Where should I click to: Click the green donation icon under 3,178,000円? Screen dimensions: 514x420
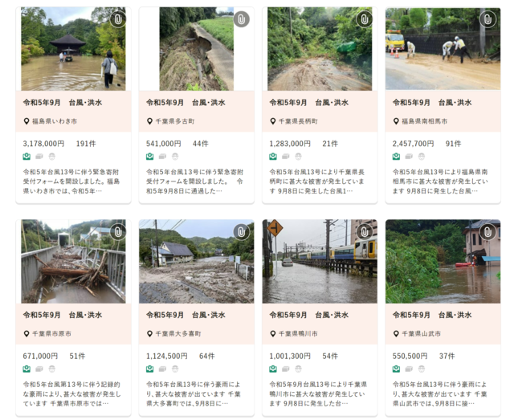(27, 157)
